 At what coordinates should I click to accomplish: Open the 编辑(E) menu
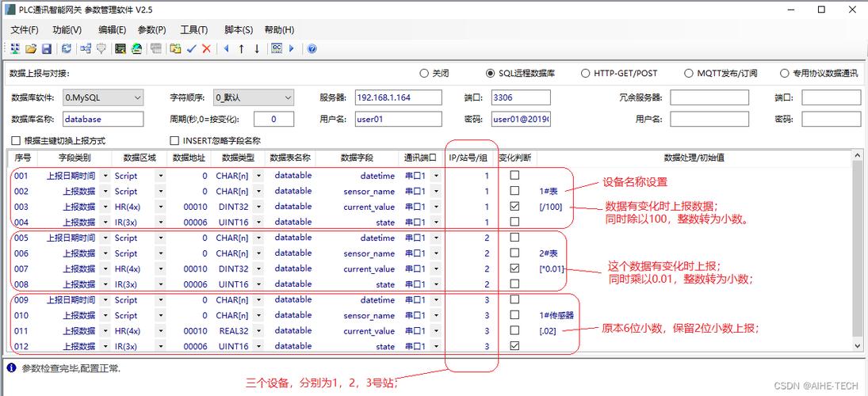coord(113,30)
